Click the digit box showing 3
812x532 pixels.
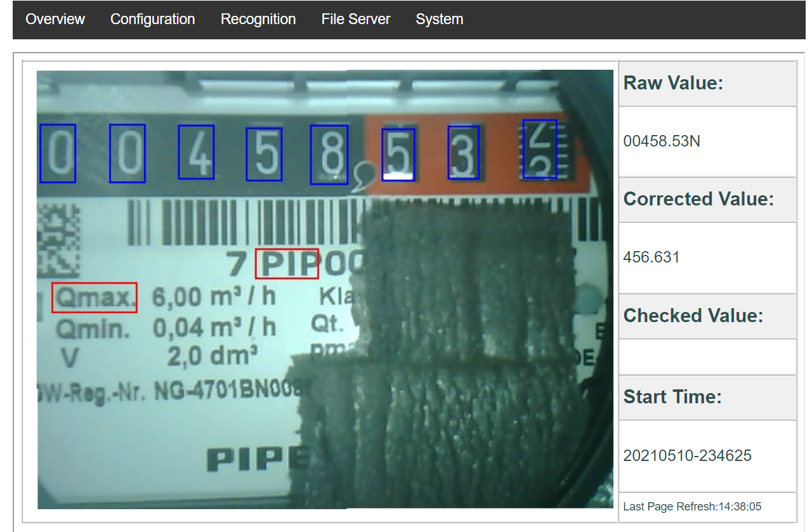click(x=463, y=153)
